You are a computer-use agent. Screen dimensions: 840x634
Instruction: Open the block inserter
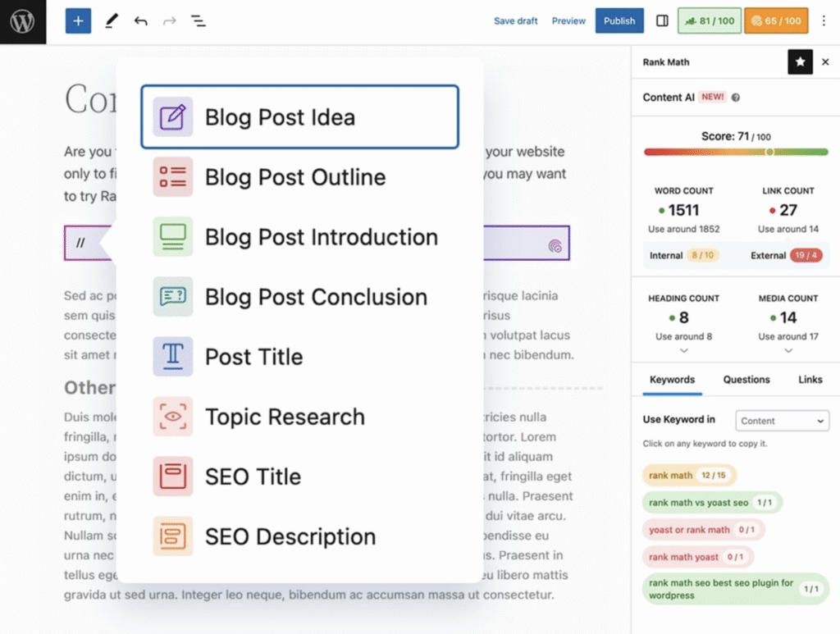[78, 21]
